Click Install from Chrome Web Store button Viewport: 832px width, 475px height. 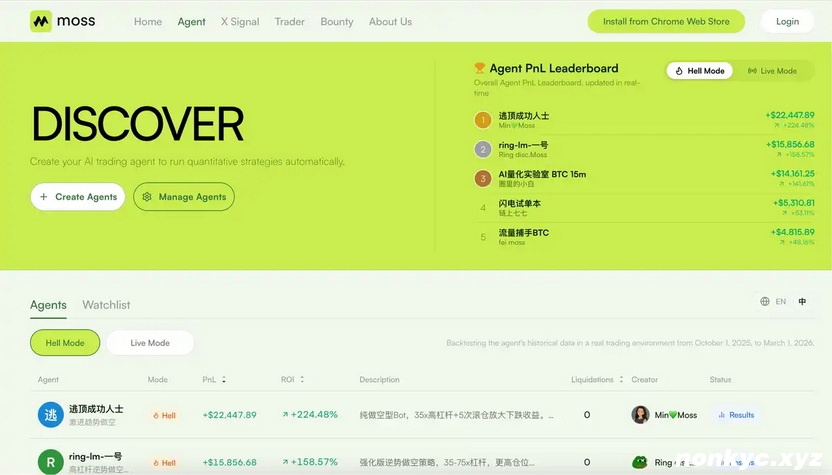[x=666, y=21]
